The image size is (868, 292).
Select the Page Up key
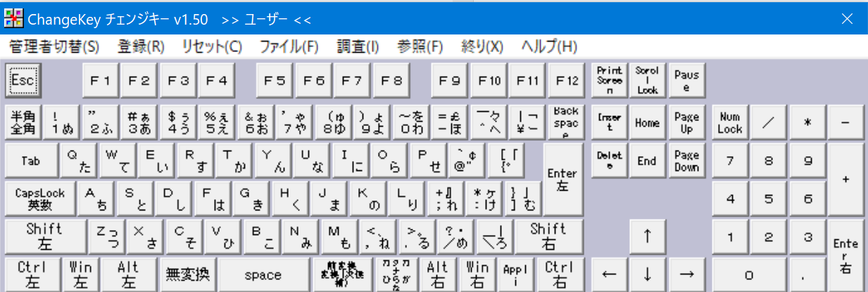(x=686, y=122)
